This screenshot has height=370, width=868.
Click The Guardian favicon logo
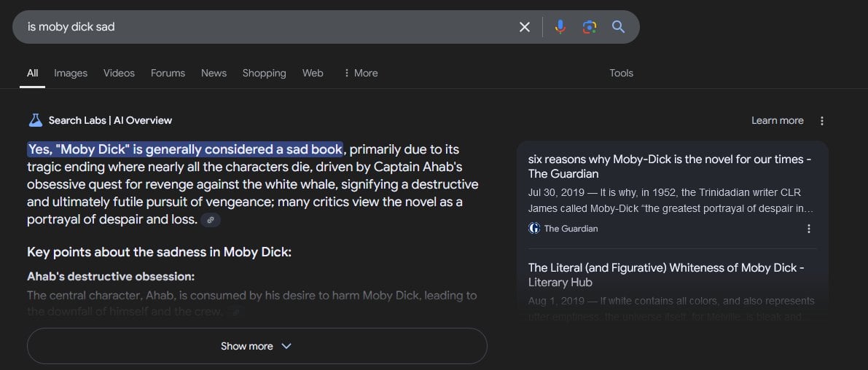(x=534, y=229)
